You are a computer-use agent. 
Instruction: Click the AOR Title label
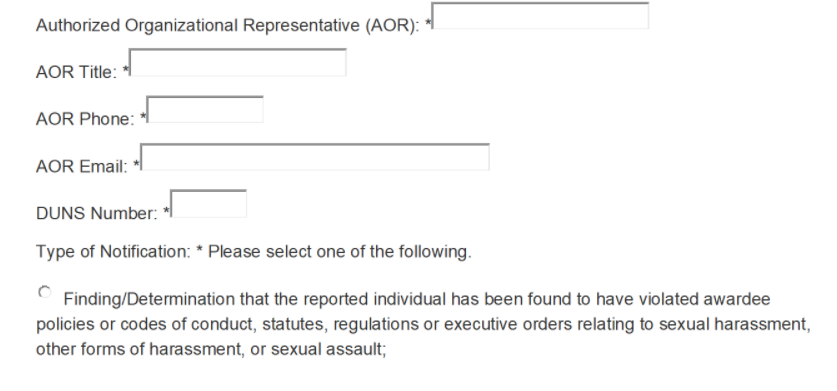point(76,72)
